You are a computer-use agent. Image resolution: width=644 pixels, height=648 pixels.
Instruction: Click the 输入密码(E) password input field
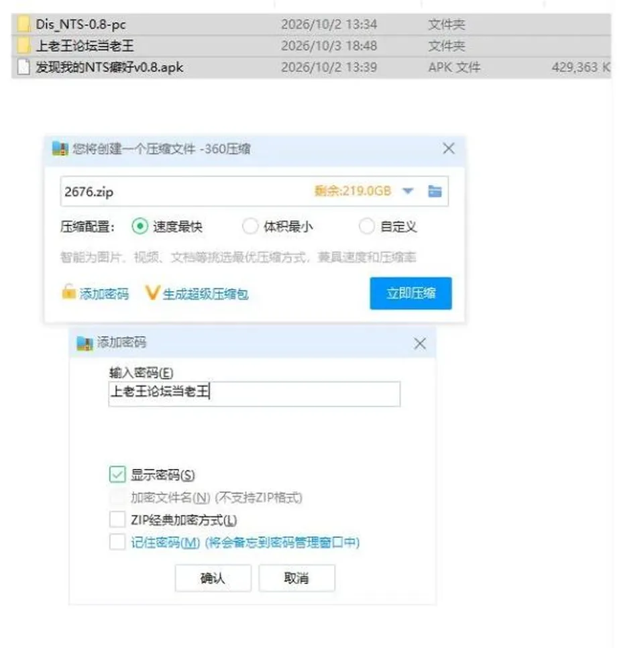click(254, 394)
